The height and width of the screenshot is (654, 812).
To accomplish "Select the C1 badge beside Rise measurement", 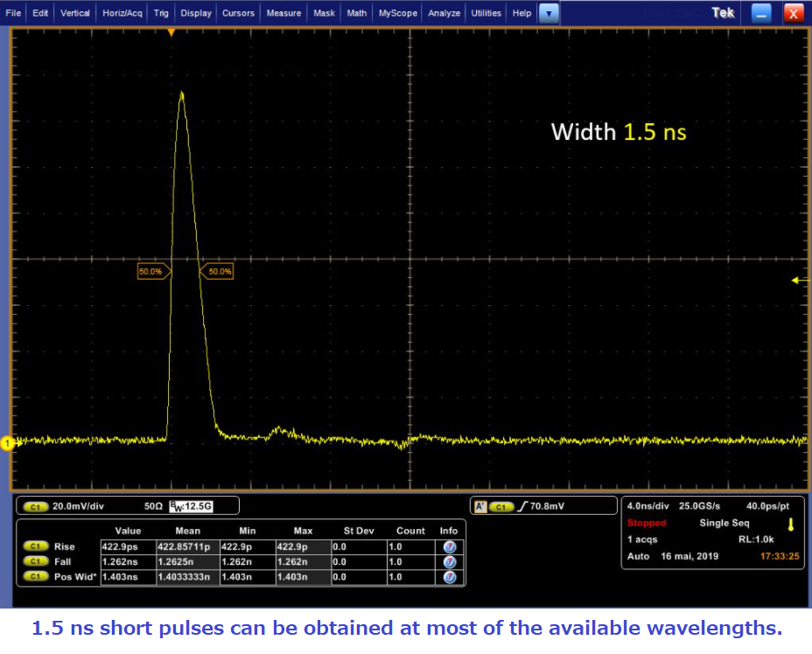I will pyautogui.click(x=35, y=546).
